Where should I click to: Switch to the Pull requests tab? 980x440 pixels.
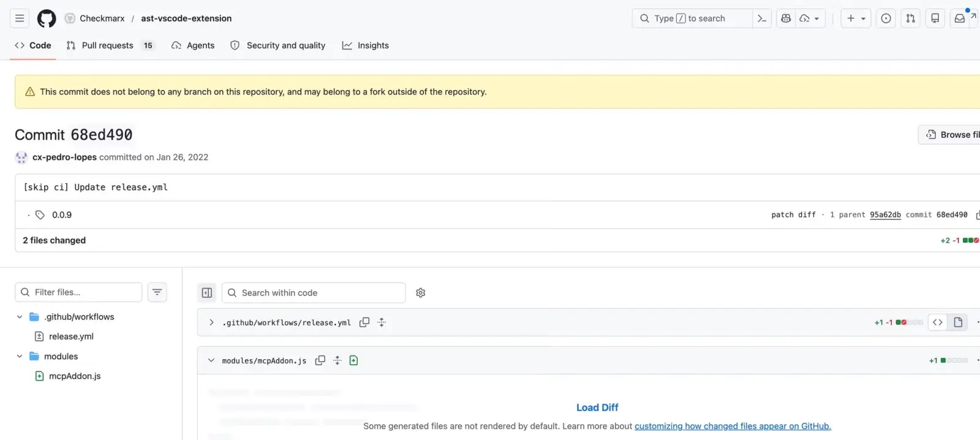(x=107, y=45)
